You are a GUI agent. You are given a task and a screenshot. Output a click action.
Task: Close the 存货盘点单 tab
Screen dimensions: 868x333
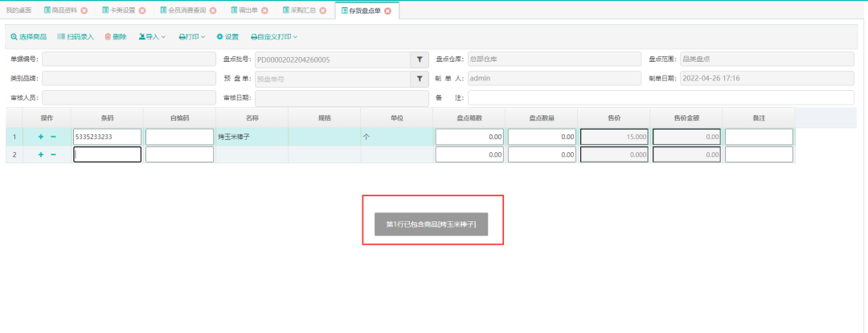pyautogui.click(x=387, y=10)
